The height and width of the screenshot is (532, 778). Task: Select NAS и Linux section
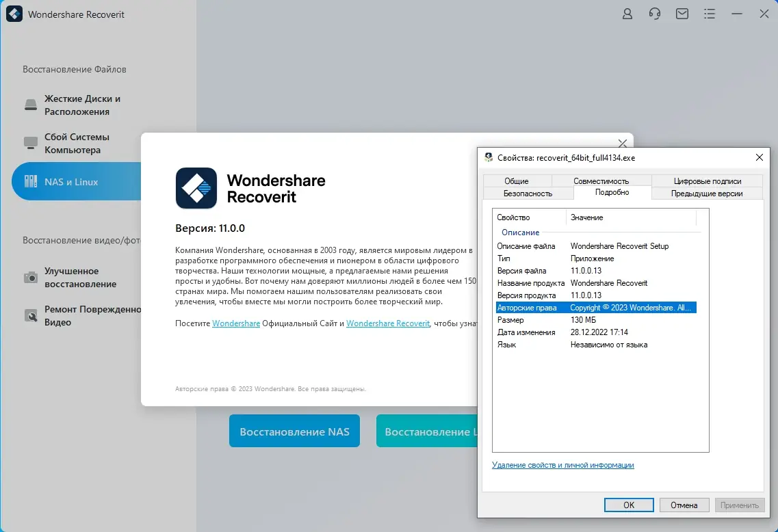pos(77,181)
